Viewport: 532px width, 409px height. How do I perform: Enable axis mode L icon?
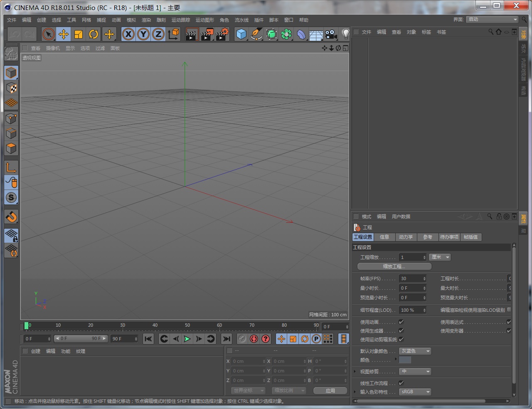point(11,168)
